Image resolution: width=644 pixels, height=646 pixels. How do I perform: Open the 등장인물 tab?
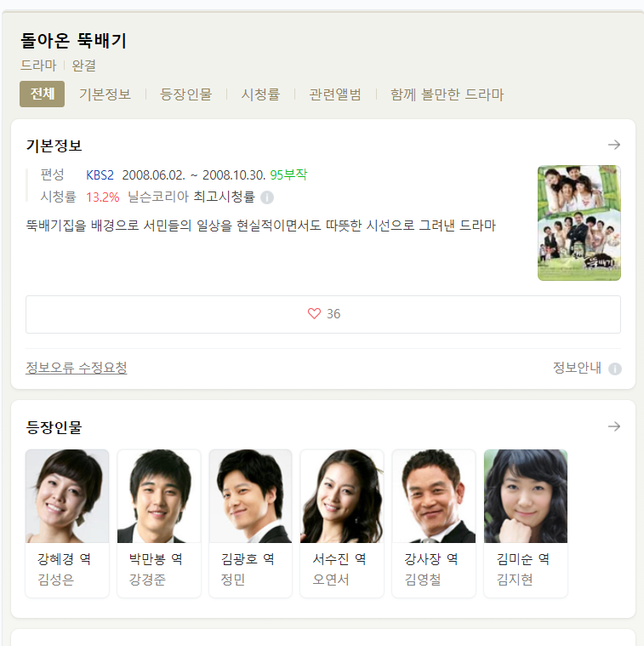click(185, 94)
